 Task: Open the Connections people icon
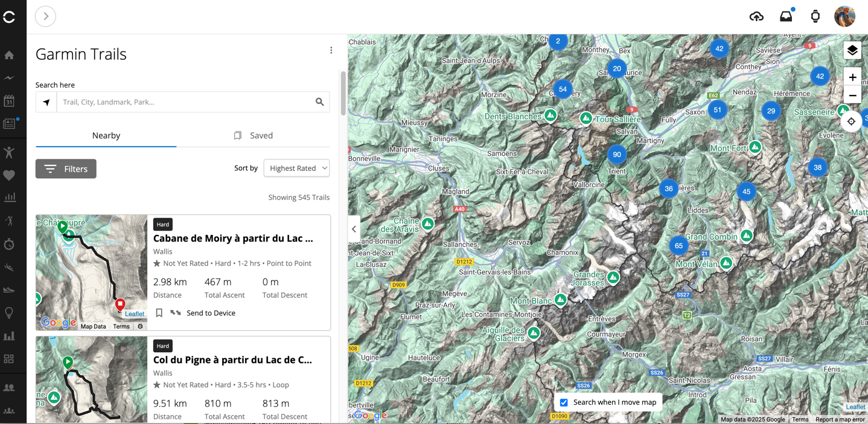click(9, 388)
